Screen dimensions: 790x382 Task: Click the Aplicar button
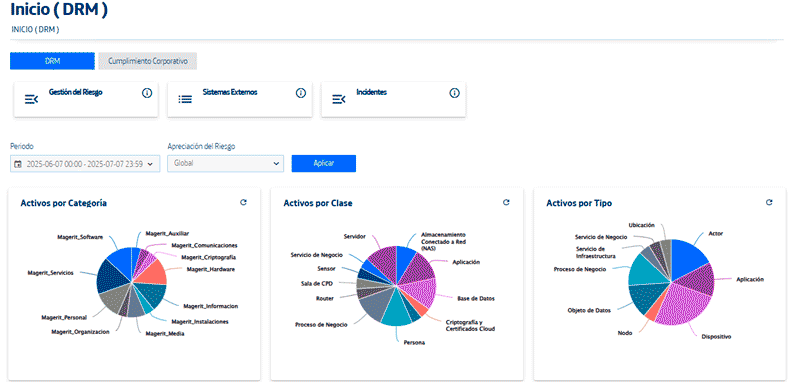coord(323,163)
